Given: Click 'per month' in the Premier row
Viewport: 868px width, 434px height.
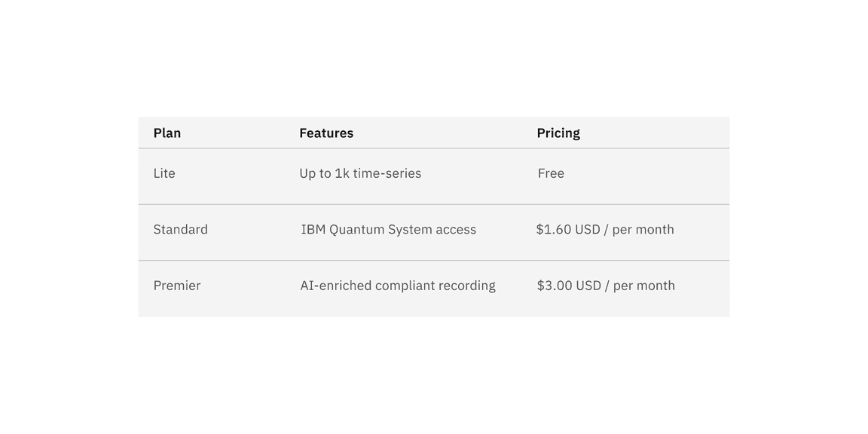Looking at the screenshot, I should pyautogui.click(x=644, y=286).
